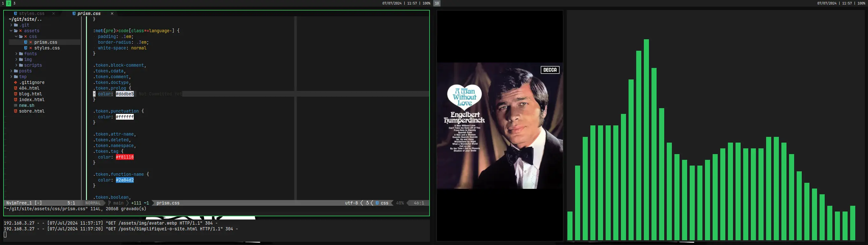Click the tmp folder icon
Viewport: 868px width, 245px height.
click(16, 77)
